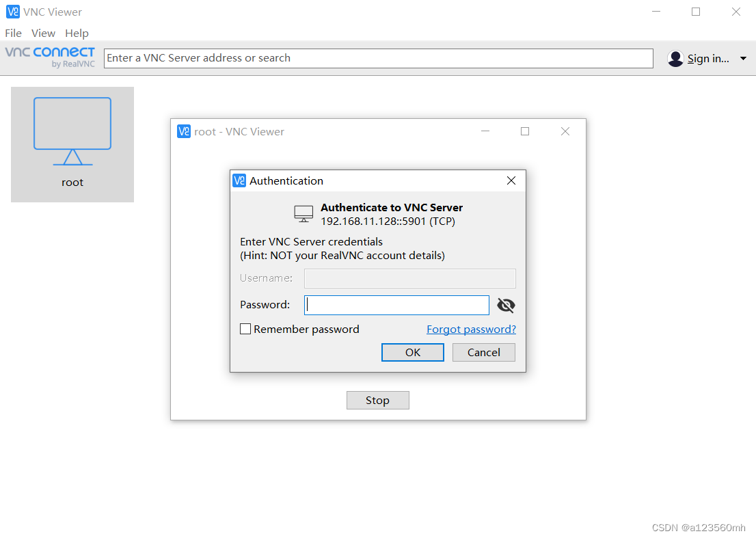Focus the Password input field
This screenshot has width=756, height=538.
396,305
